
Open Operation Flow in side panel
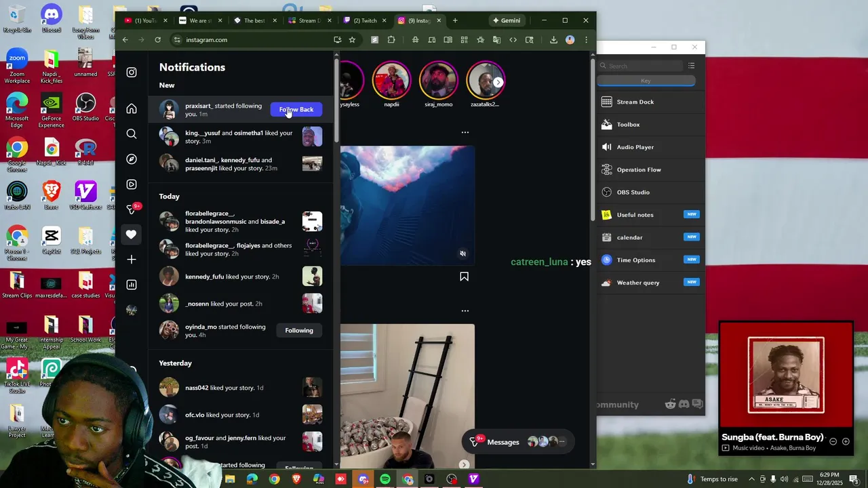tap(650, 169)
